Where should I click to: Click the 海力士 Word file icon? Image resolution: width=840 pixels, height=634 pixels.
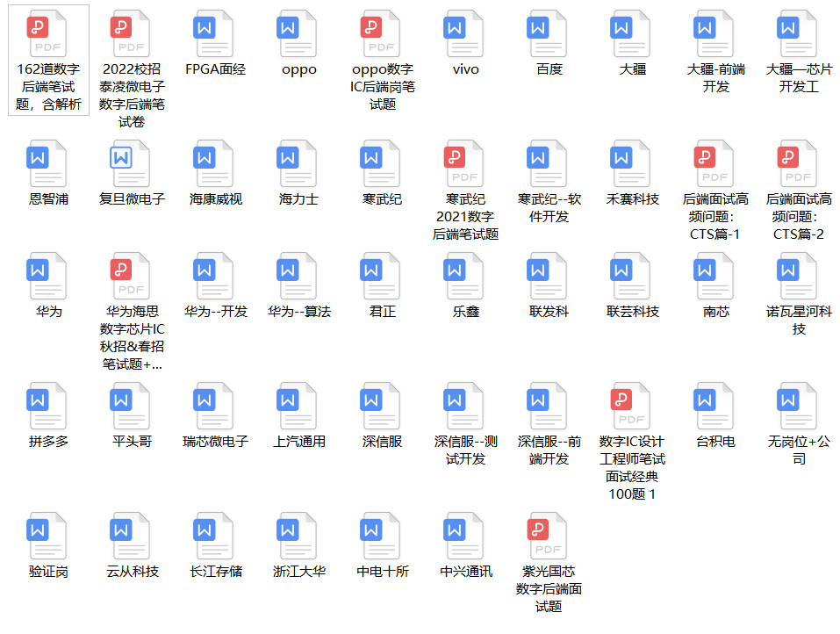(x=298, y=163)
